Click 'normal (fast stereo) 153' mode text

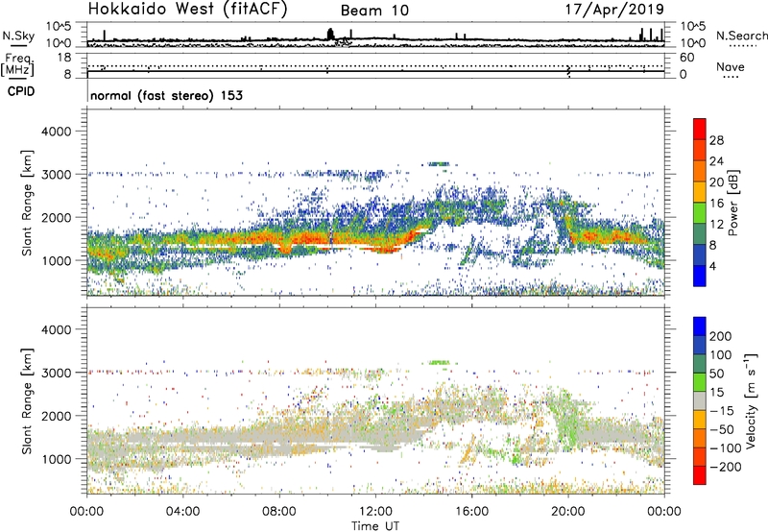(x=166, y=95)
